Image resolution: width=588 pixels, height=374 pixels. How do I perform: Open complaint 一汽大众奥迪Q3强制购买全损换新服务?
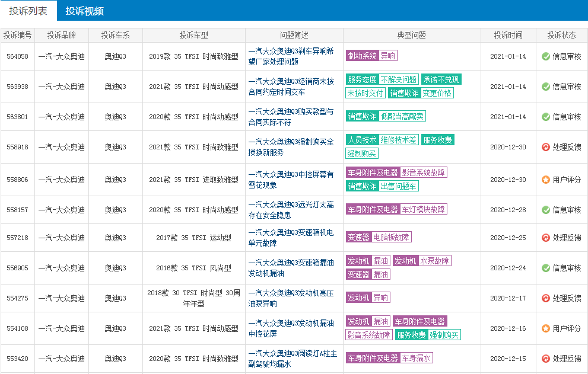point(291,147)
